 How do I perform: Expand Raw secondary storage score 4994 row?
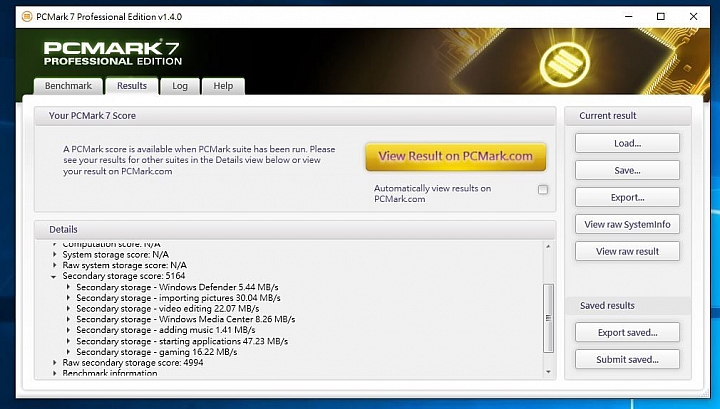pyautogui.click(x=55, y=363)
